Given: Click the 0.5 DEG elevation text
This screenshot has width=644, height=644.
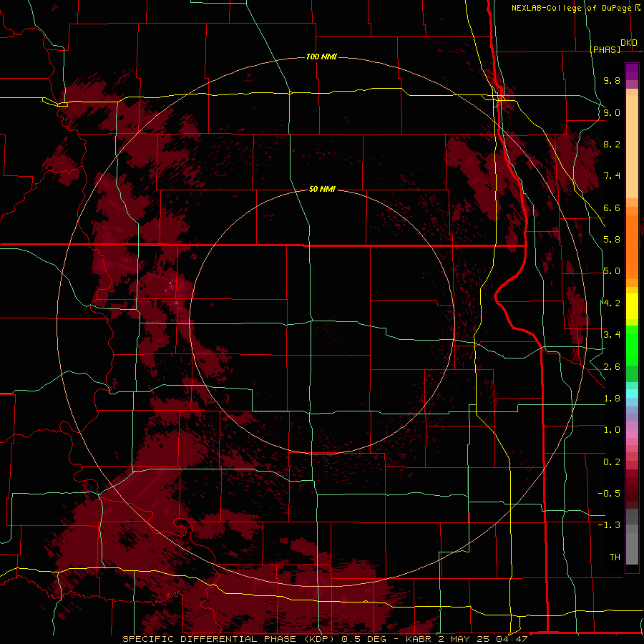Looking at the screenshot, I should (364, 639).
